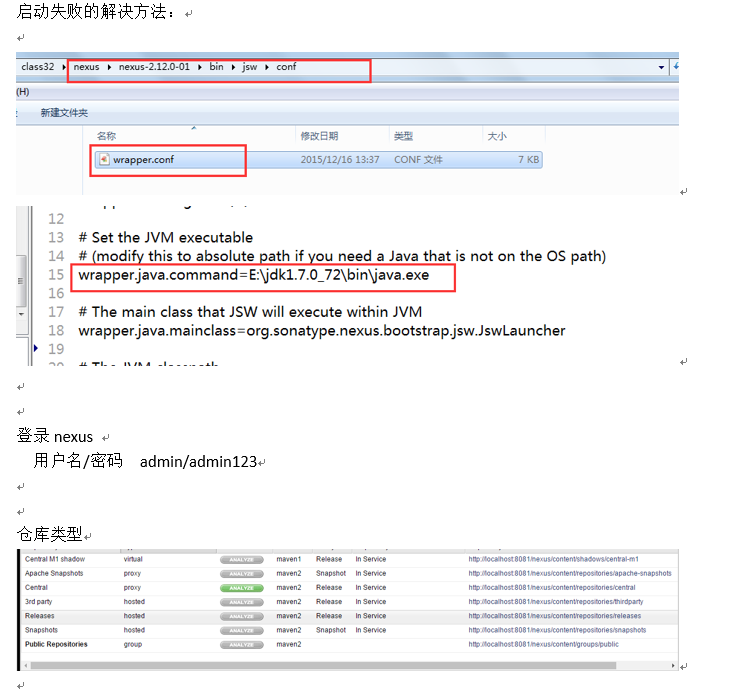Click the wrapper.conf file icon
754x689 pixels.
coord(104,160)
